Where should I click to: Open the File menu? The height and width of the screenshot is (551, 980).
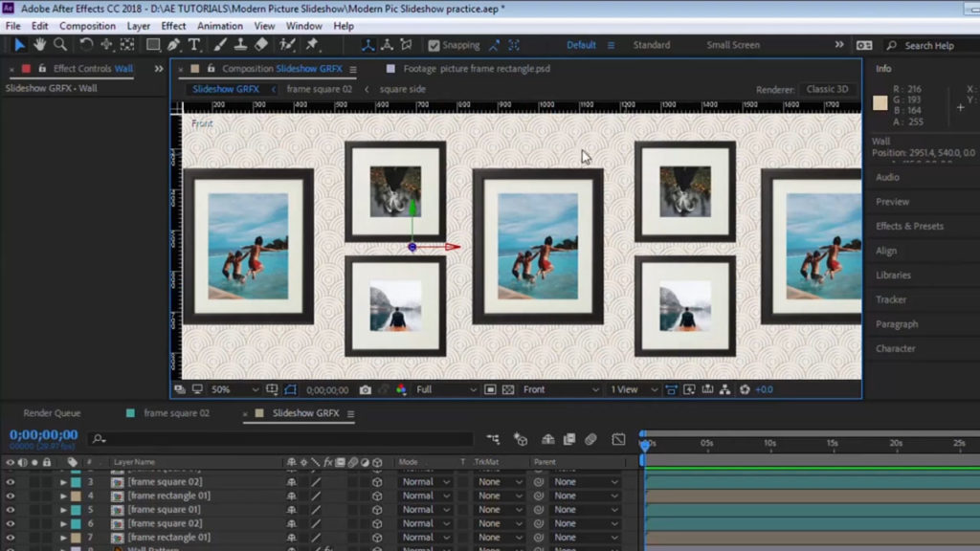(x=12, y=26)
